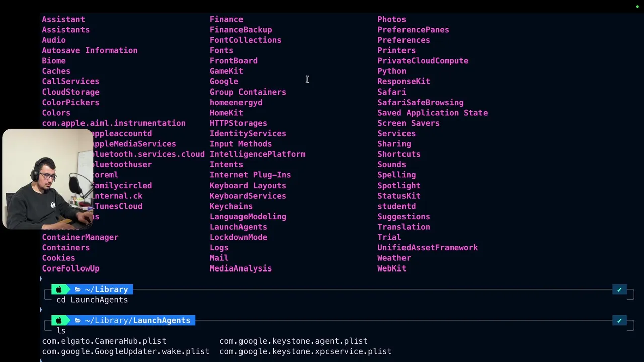Select the LaunchAgents directory name
The image size is (644, 362).
tap(238, 227)
